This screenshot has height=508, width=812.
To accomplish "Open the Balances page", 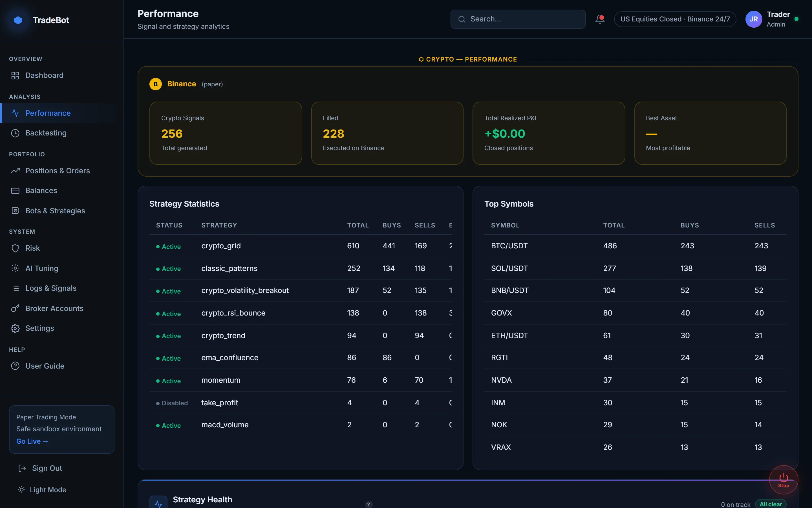I will pyautogui.click(x=62, y=190).
